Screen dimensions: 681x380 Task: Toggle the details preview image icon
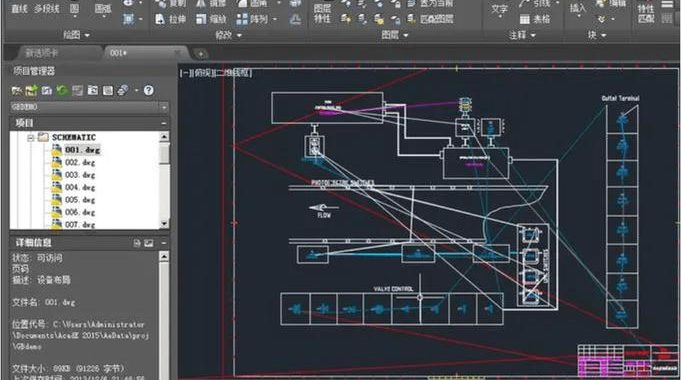coord(149,243)
